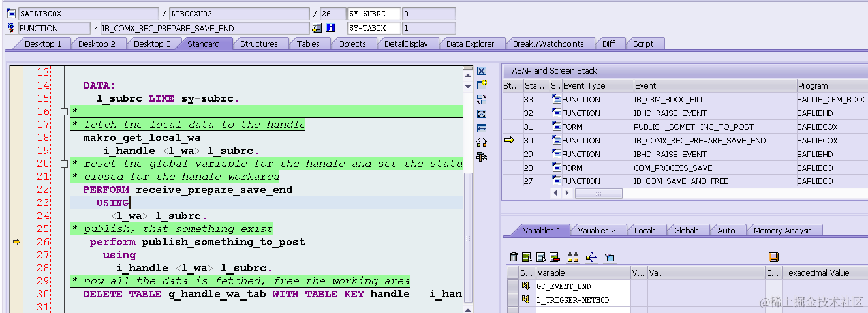
Task: Switch to the Desktop 1 tab
Action: (43, 44)
